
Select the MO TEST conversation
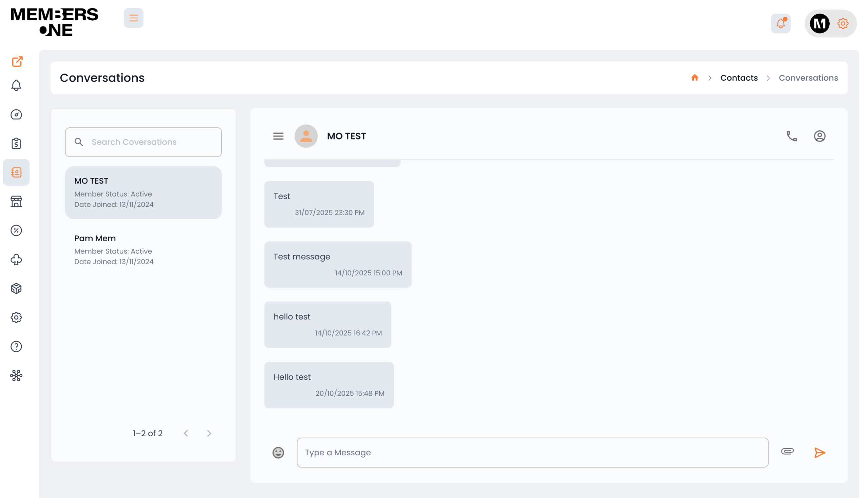[x=143, y=192]
